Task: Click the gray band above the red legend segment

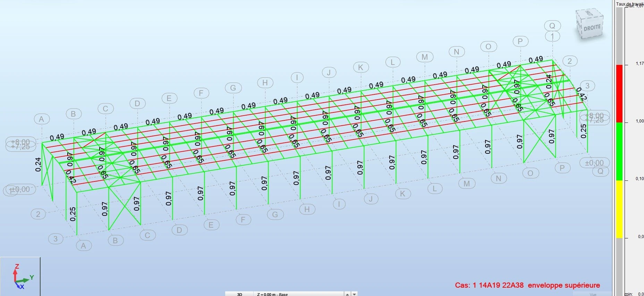Action: point(619,36)
